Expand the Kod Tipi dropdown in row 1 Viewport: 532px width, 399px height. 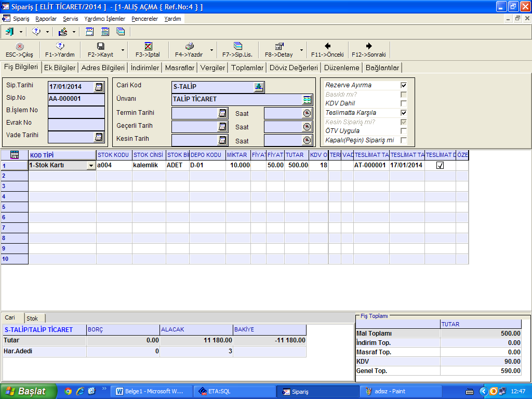91,166
